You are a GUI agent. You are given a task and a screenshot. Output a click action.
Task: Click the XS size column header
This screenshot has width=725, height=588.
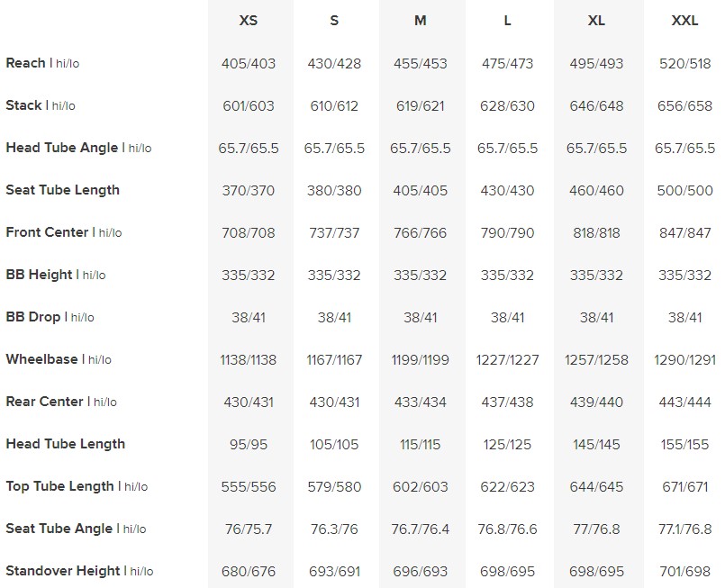(249, 21)
